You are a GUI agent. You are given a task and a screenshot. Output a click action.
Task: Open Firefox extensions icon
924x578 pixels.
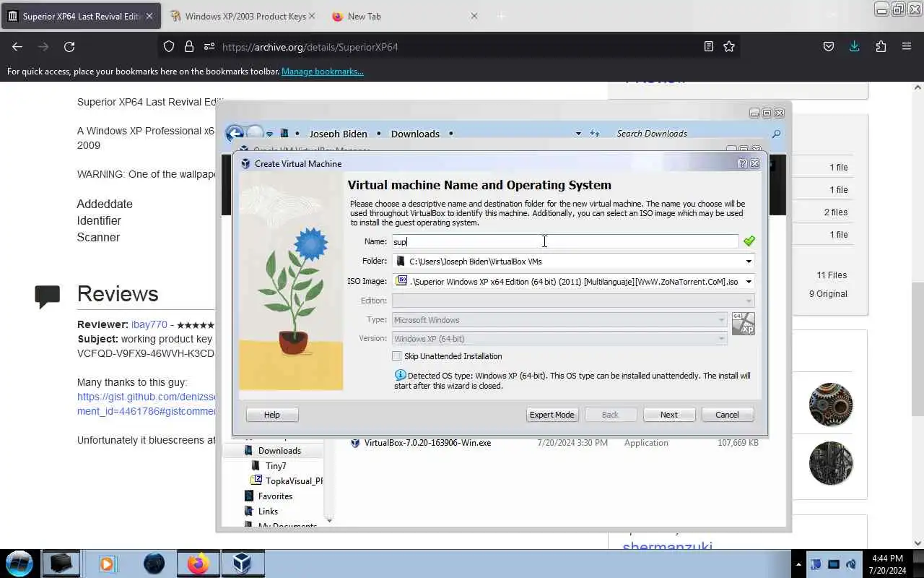881,46
